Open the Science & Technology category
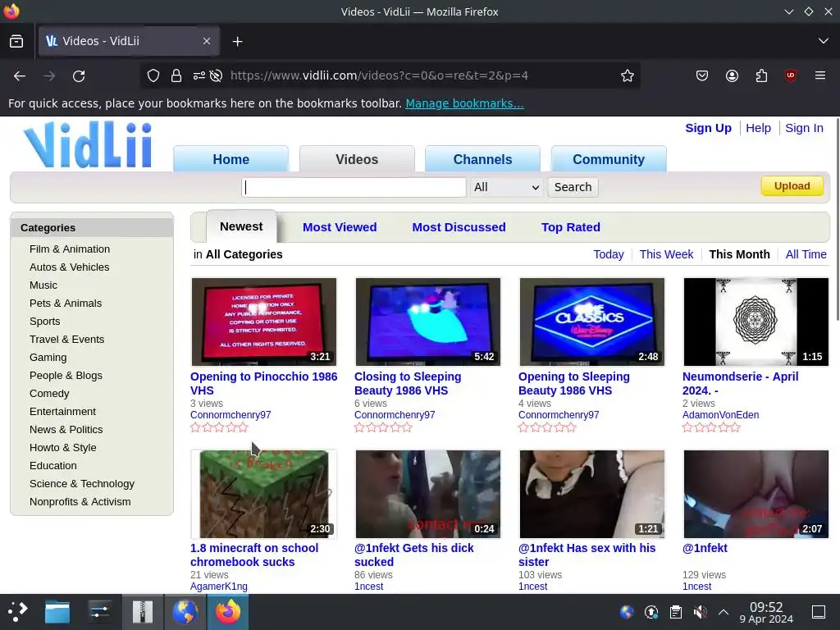840x630 pixels. (82, 484)
